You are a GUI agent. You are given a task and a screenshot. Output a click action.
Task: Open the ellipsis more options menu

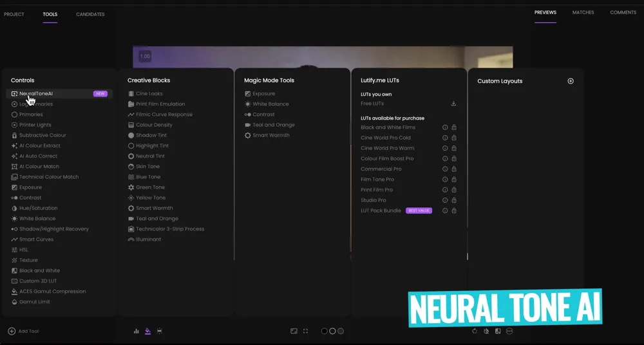pos(509,331)
